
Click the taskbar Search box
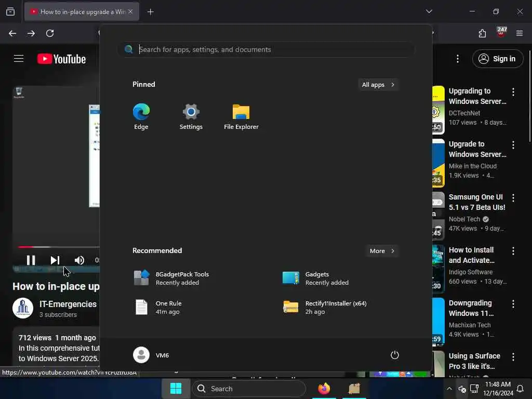pos(249,389)
